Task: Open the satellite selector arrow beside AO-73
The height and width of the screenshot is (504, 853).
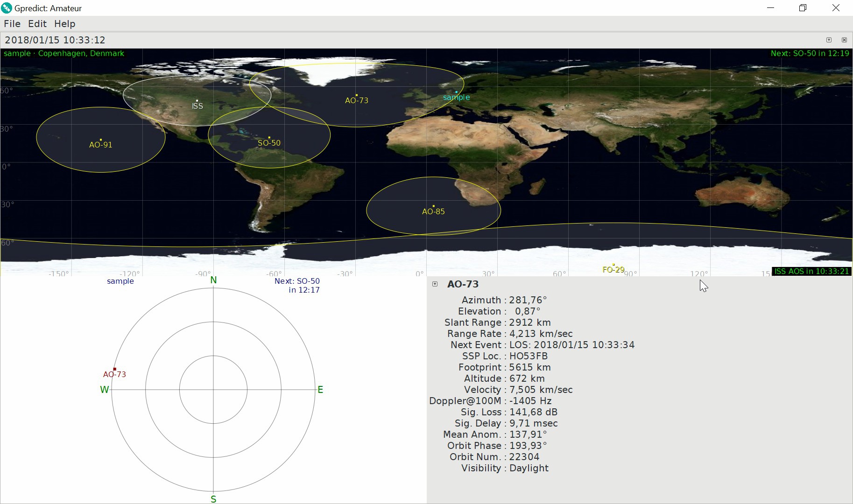Action: click(435, 284)
